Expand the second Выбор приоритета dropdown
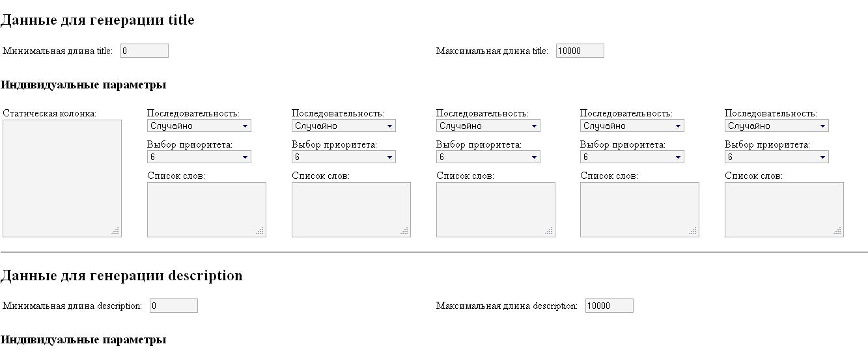 [x=343, y=157]
